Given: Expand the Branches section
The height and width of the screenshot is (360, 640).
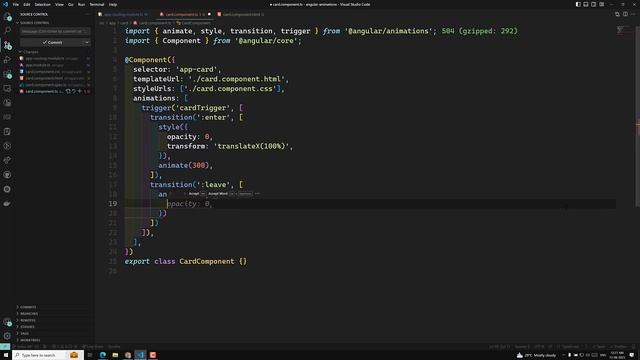Looking at the screenshot, I should coord(29,313).
